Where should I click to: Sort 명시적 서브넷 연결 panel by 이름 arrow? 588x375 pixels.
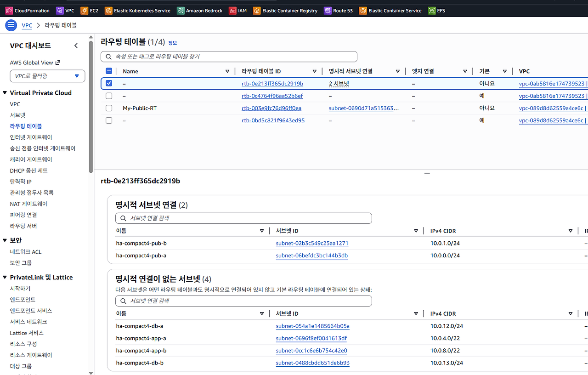pos(262,231)
